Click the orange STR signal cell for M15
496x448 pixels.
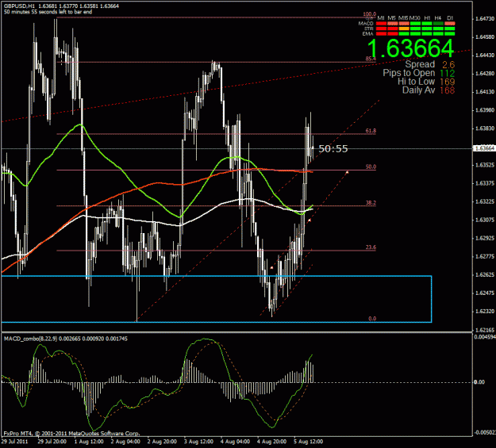[x=404, y=29]
